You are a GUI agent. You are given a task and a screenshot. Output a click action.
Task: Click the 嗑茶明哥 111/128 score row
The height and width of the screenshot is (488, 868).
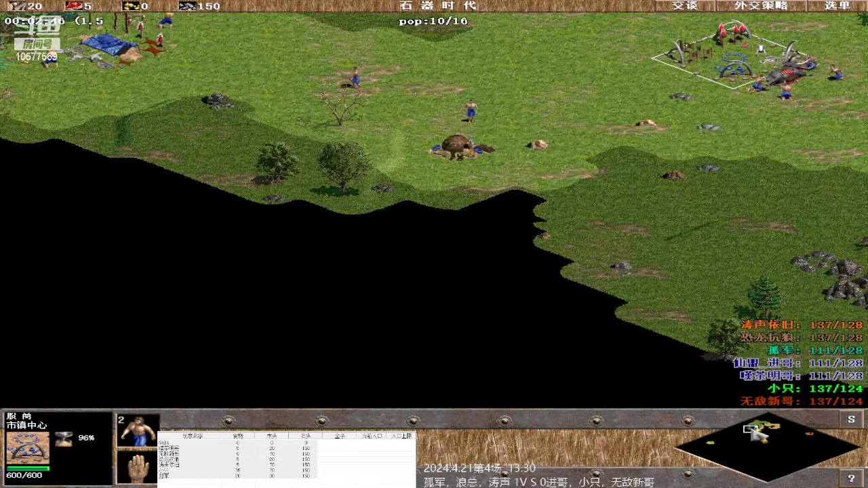(x=802, y=376)
